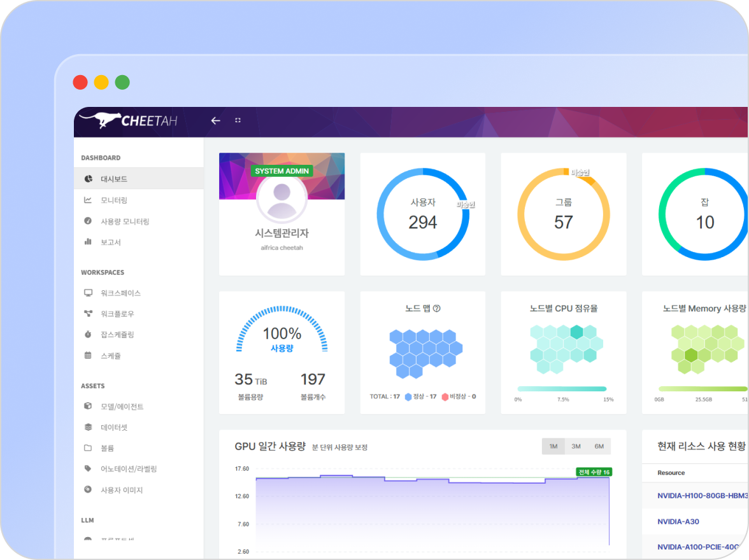Image resolution: width=749 pixels, height=560 pixels.
Task: Select 1M range on GPU chart
Action: pos(553,446)
